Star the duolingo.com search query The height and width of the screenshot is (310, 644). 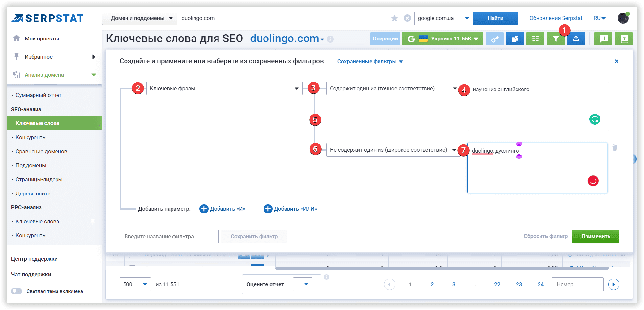(394, 18)
